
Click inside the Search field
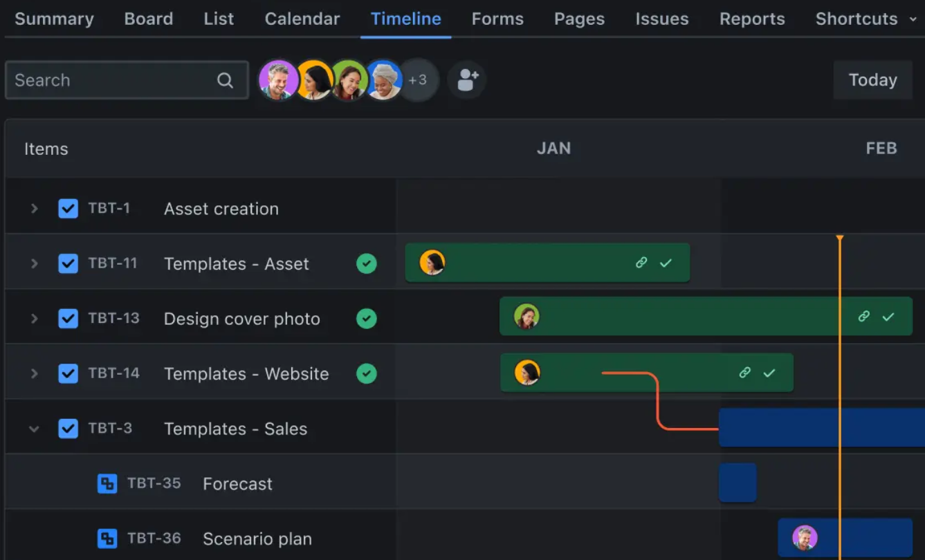pyautogui.click(x=111, y=80)
